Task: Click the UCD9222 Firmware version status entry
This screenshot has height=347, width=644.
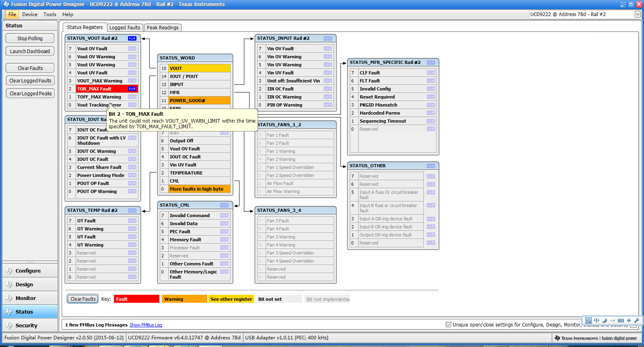Action: pos(184,338)
